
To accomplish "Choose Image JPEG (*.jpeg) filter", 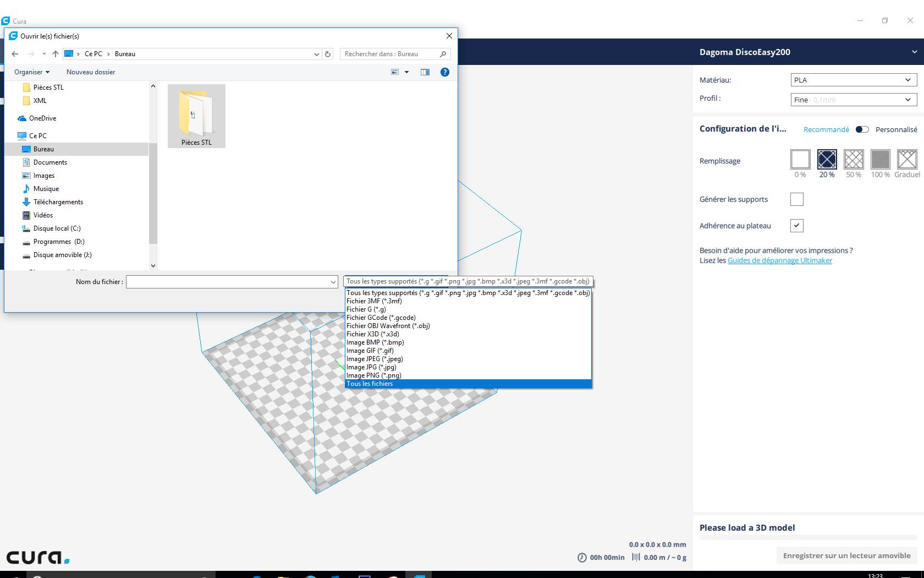I will click(468, 359).
